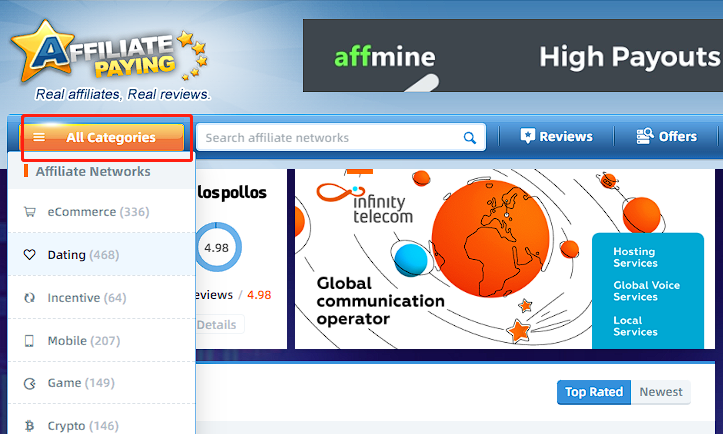Open the Game (149) category

pos(102,383)
